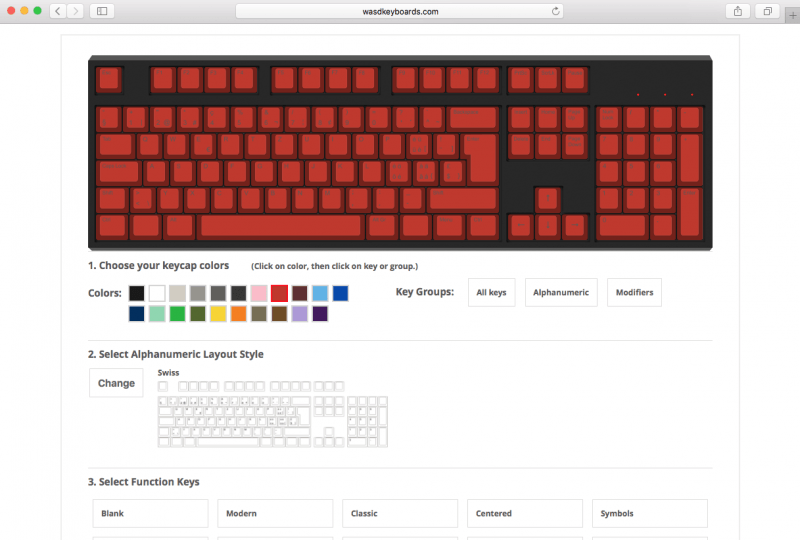This screenshot has width=800, height=540.
Task: Pick the navy blue keycap color
Action: click(136, 313)
